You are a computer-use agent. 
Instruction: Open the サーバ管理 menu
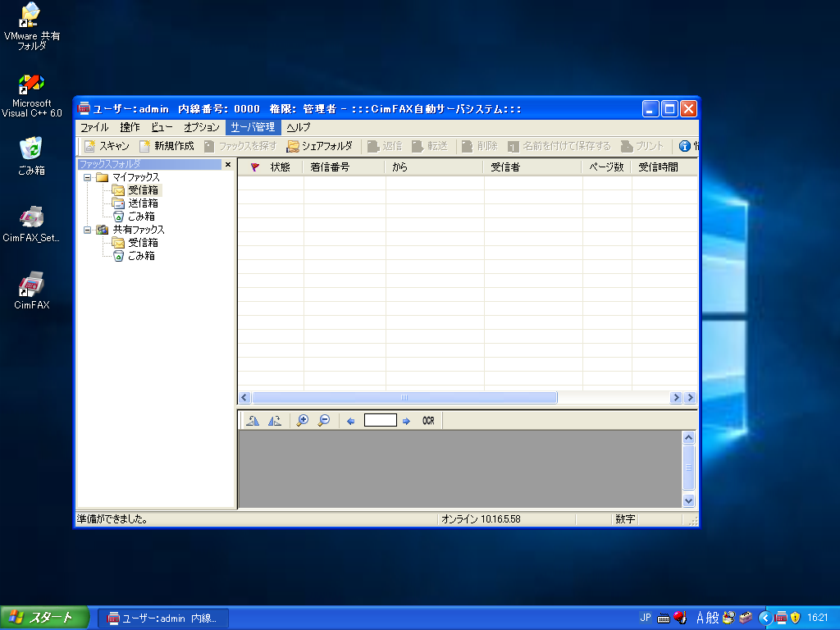pyautogui.click(x=253, y=127)
